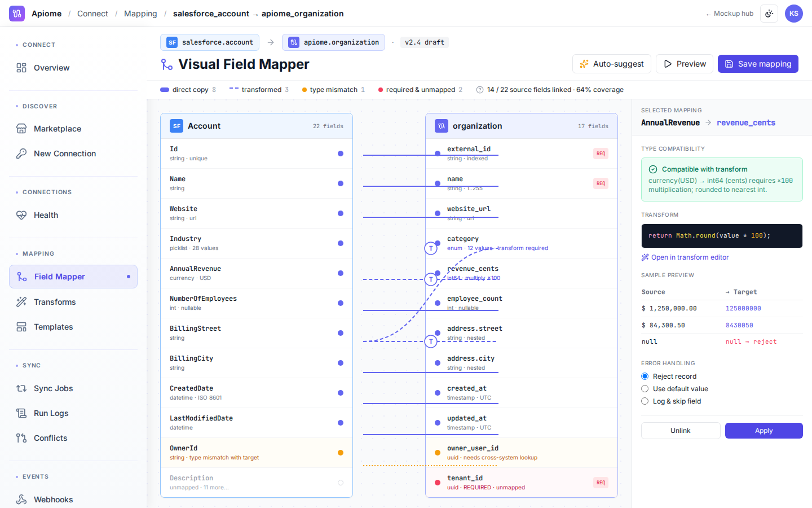Viewport: 812px width, 508px height.
Task: Click the required & unmapped red legend dot
Action: (381, 90)
